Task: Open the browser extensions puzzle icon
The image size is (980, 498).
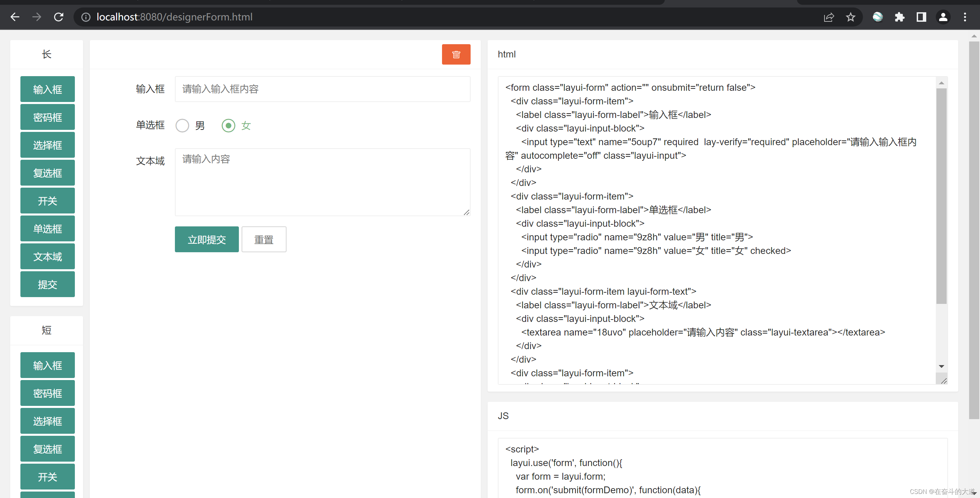Action: [x=899, y=17]
